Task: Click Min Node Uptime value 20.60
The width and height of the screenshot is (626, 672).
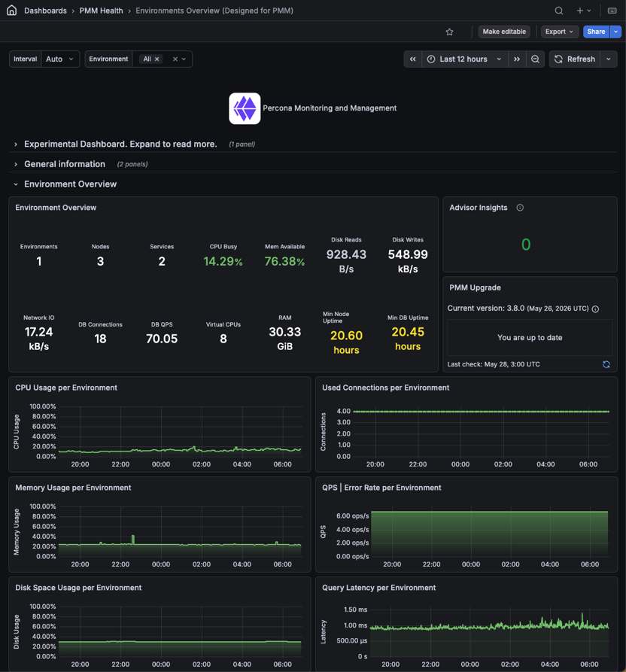Action: 346,336
